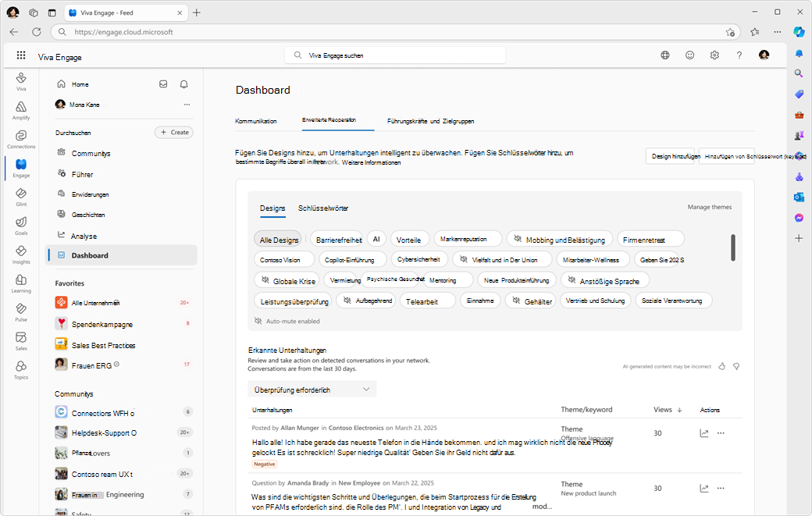This screenshot has height=516, width=812.
Task: Focus the Viva Engage suchen search box
Action: tap(395, 55)
